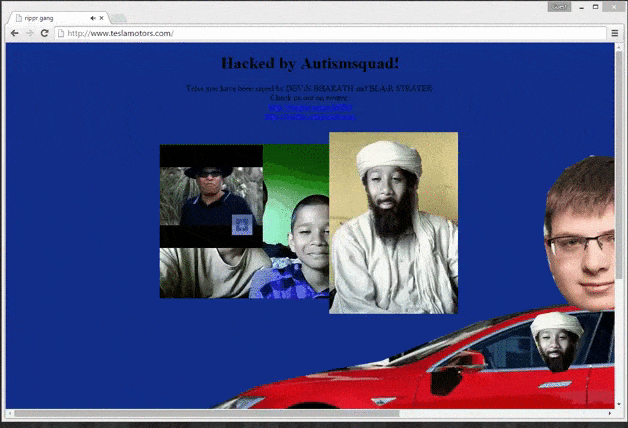Click the horizontal scrollbar left arrow
This screenshot has height=428, width=628.
pos(10,413)
